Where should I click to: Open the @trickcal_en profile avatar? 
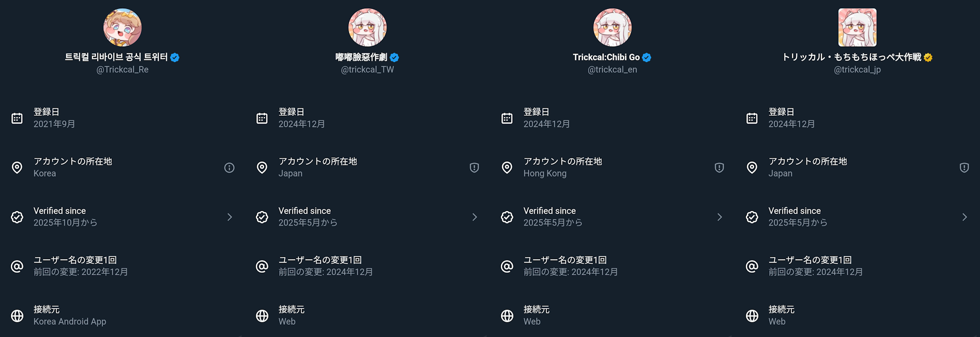click(612, 27)
